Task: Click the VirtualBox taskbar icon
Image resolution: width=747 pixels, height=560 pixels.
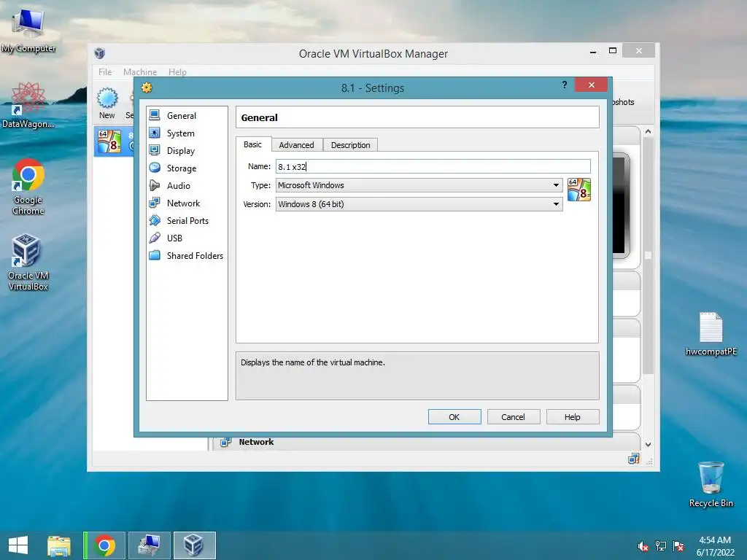Action: coord(194,545)
